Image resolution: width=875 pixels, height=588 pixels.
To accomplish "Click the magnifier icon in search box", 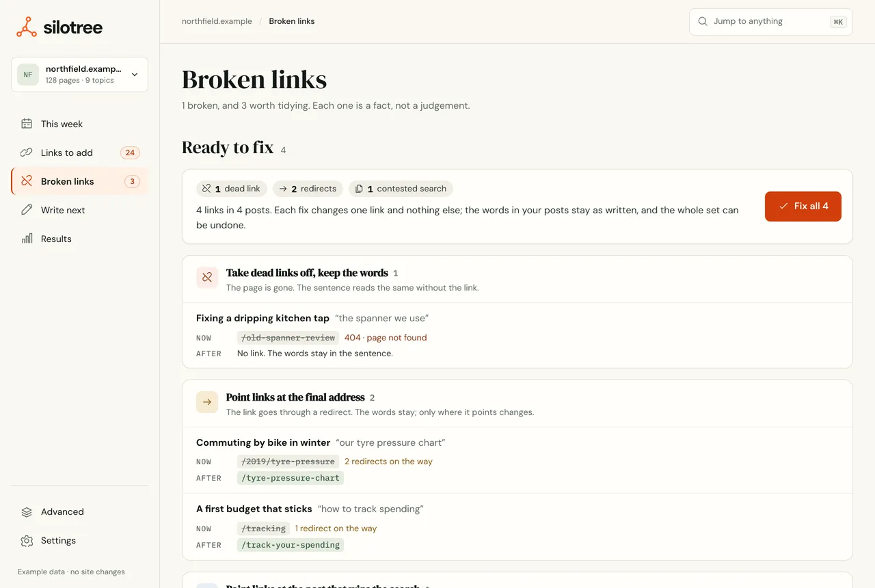I will [703, 21].
